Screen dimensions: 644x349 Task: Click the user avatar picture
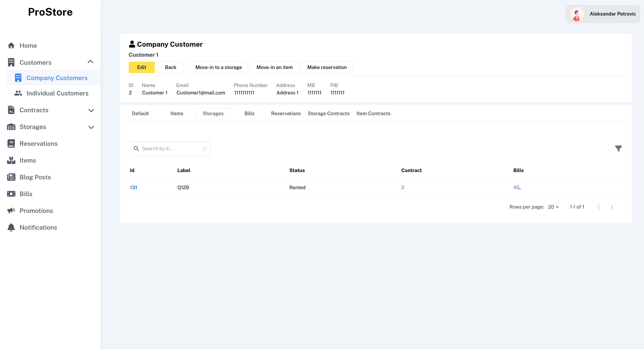(577, 14)
